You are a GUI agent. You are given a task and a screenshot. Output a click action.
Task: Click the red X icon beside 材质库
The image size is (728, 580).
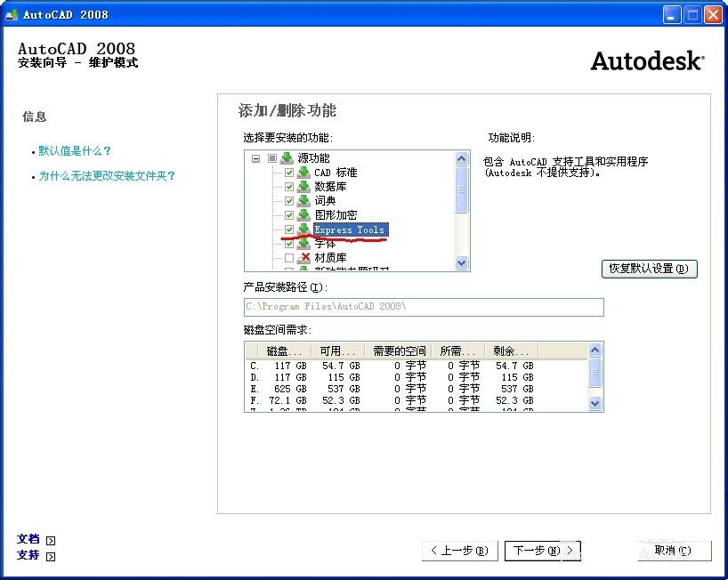tap(306, 258)
